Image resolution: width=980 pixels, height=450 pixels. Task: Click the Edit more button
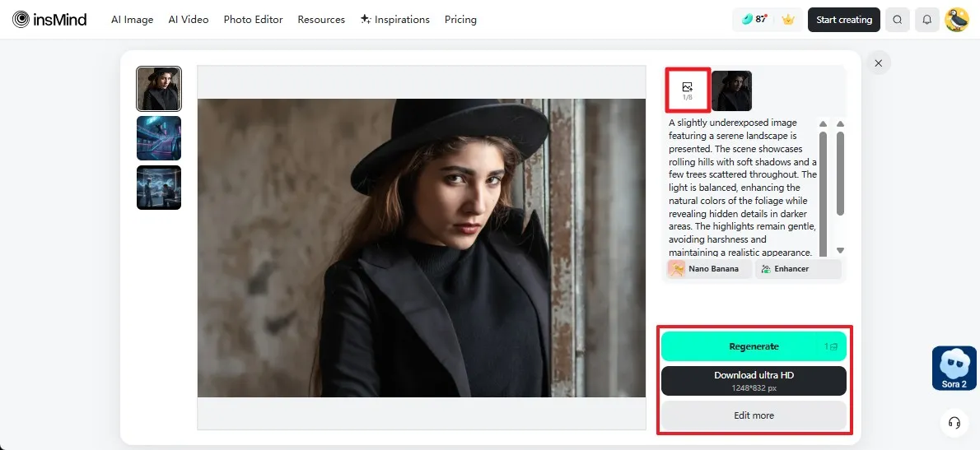(753, 415)
